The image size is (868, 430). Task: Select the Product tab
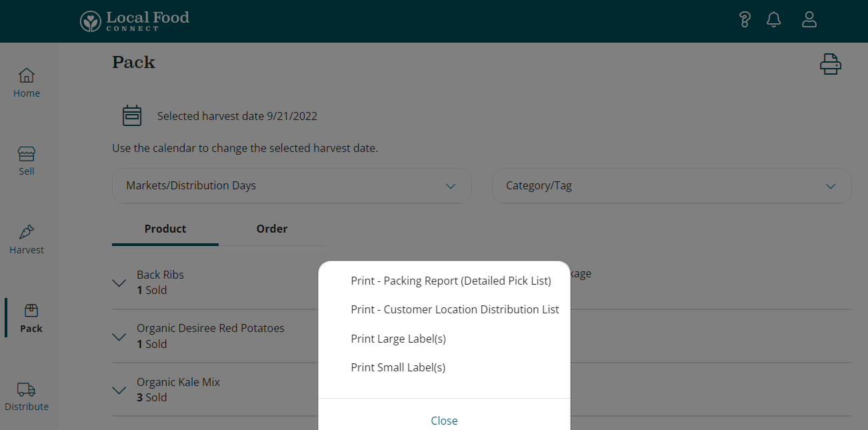coord(165,229)
